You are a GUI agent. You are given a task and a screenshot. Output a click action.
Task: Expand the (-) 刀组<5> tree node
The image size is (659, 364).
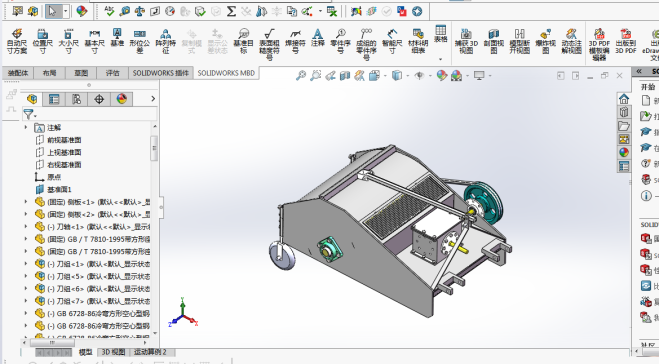tap(26, 277)
